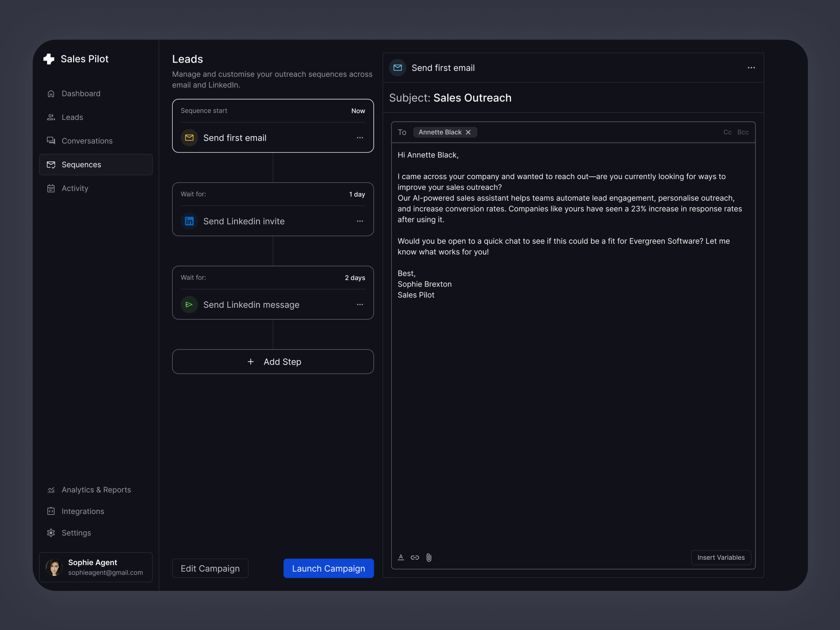Click the yellow email icon on the first step
Viewport: 840px width, 630px height.
(x=189, y=137)
